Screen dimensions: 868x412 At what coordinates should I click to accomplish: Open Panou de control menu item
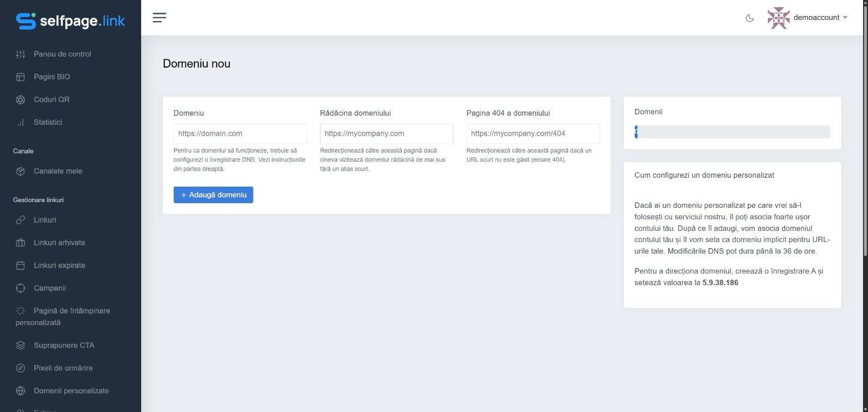[62, 54]
